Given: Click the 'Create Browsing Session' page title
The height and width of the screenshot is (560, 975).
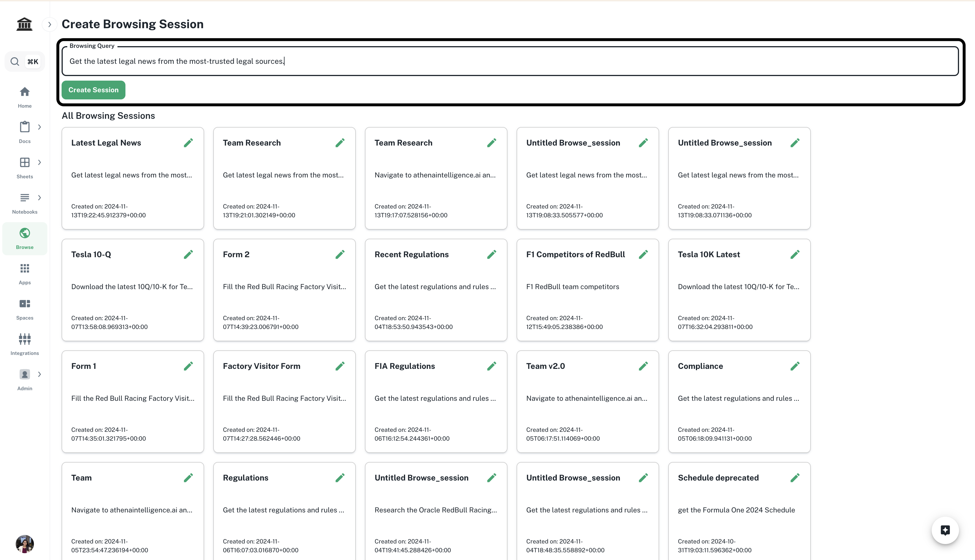Looking at the screenshot, I should pyautogui.click(x=132, y=24).
